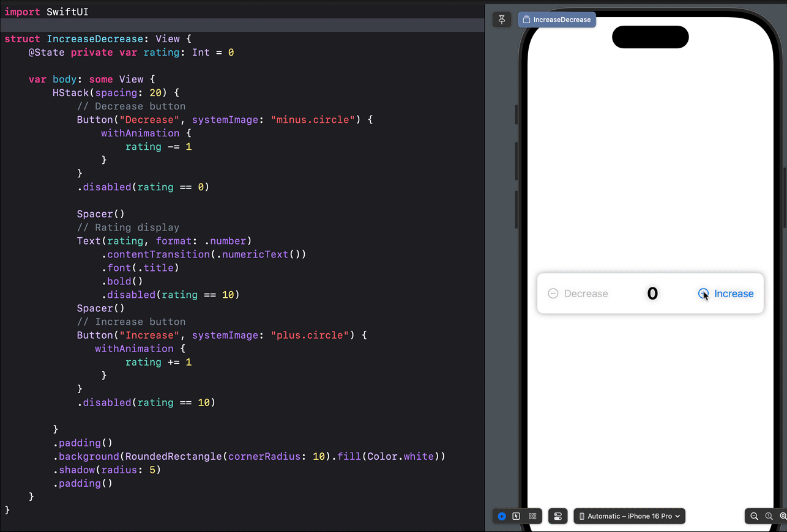Click the "rating += 1" line
This screenshot has height=532, width=787.
[159, 361]
